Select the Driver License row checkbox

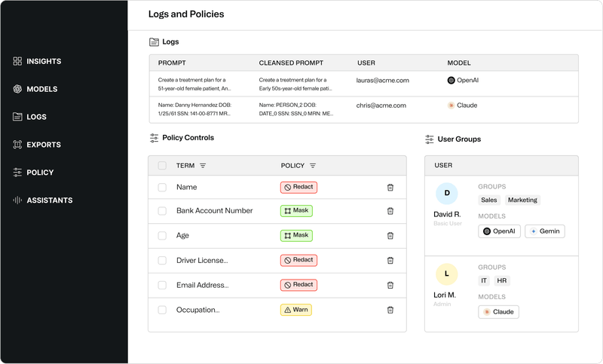(162, 261)
